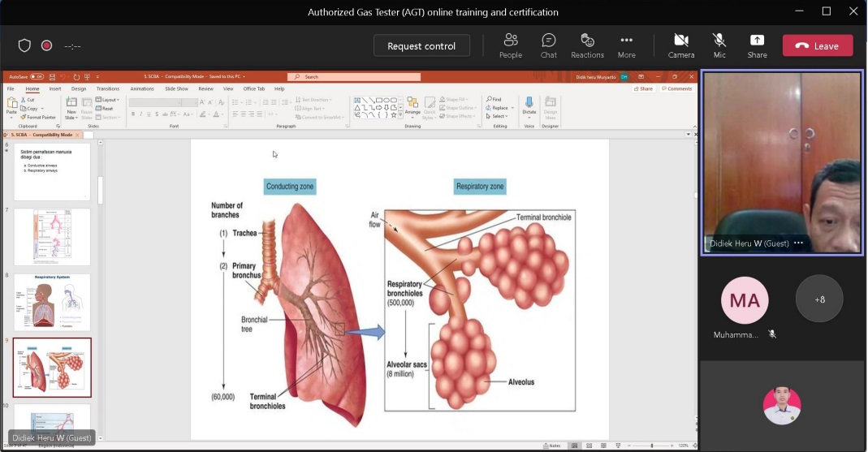Click Cut in Clipboard group
Viewport: 868px width, 452px height.
28,100
